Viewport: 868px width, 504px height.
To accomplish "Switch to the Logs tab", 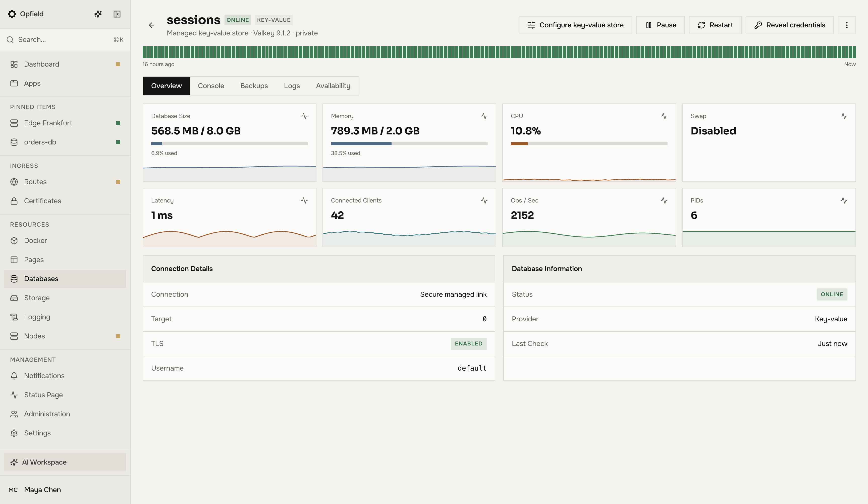I will [x=292, y=86].
